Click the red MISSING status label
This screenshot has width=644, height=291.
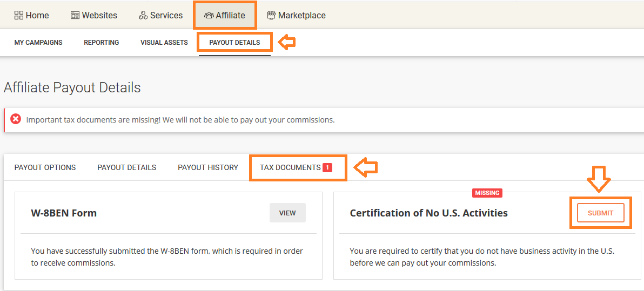[x=487, y=193]
